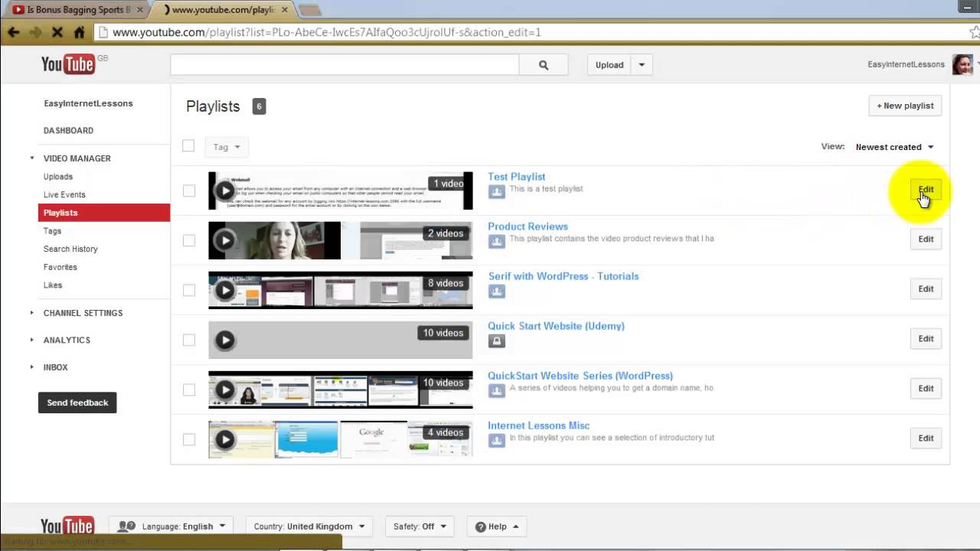The image size is (980, 551).
Task: Edit the Serif with WordPress playlist
Action: tap(926, 289)
